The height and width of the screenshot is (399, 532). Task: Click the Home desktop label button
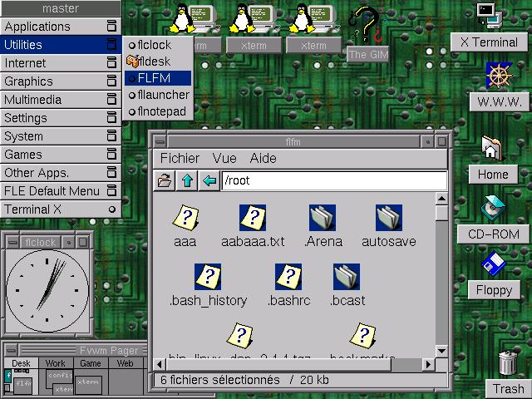[493, 175]
